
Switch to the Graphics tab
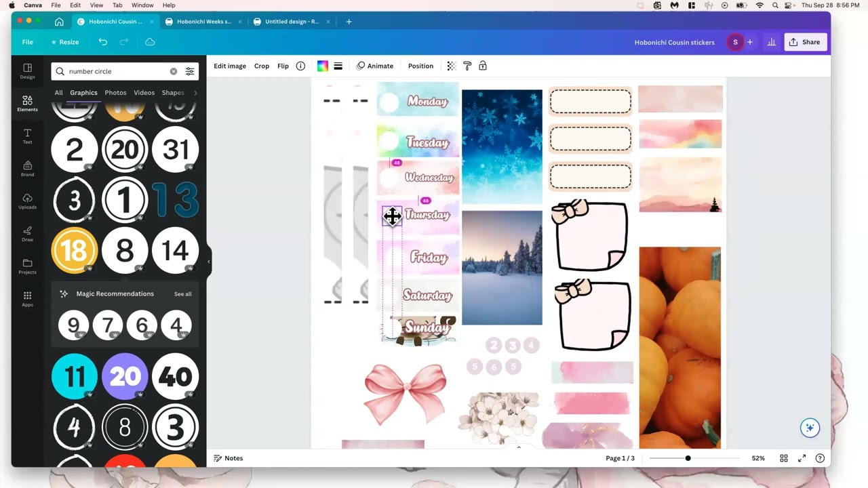point(83,93)
